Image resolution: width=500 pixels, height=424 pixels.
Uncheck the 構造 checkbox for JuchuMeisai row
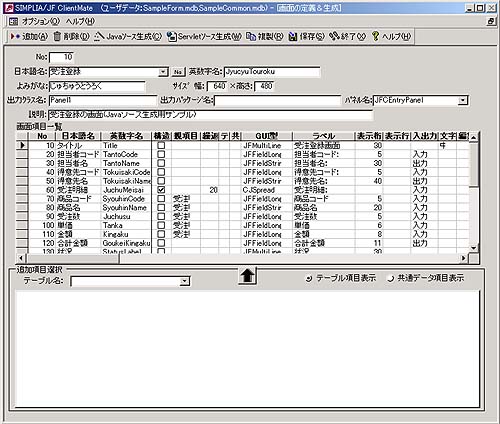(x=161, y=190)
